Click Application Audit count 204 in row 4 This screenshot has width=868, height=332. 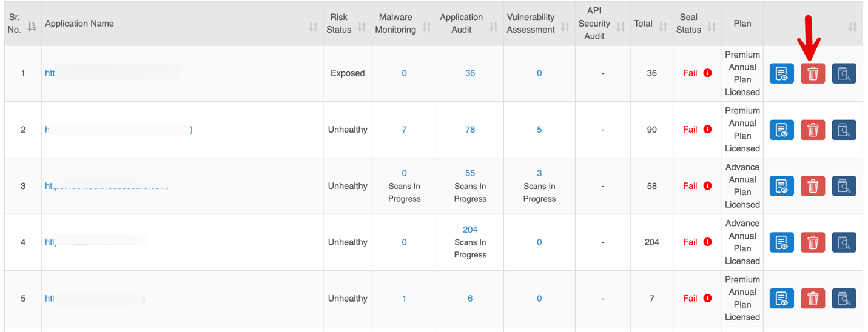tap(470, 230)
